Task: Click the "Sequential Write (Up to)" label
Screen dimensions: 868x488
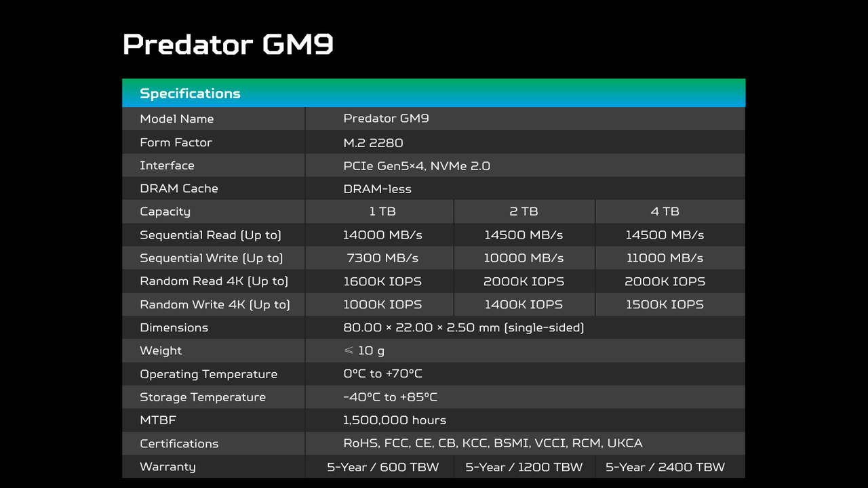Action: [211, 258]
